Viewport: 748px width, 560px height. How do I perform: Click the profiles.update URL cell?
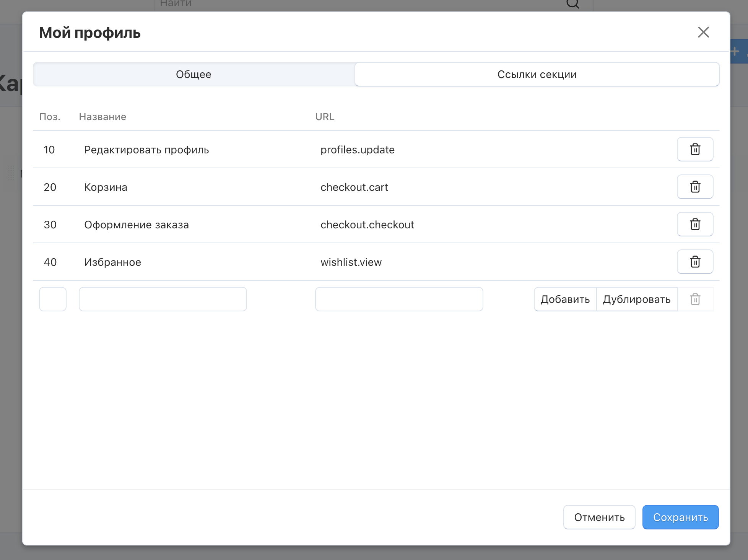coord(357,150)
